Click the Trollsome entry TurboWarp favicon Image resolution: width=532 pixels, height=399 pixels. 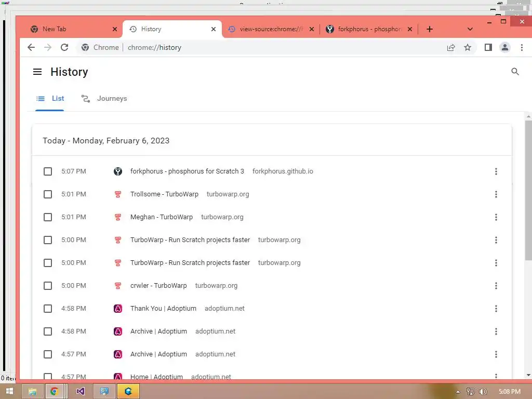point(118,194)
